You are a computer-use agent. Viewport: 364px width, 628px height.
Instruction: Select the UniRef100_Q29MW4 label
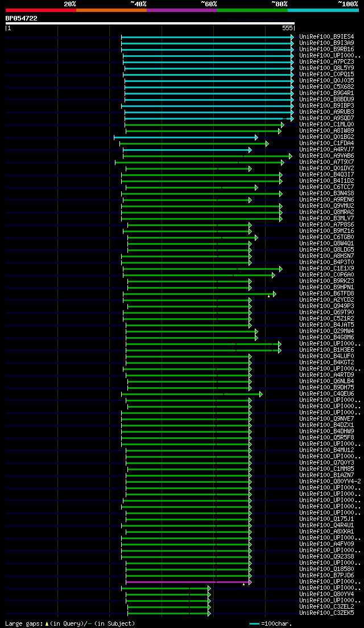pyautogui.click(x=326, y=331)
